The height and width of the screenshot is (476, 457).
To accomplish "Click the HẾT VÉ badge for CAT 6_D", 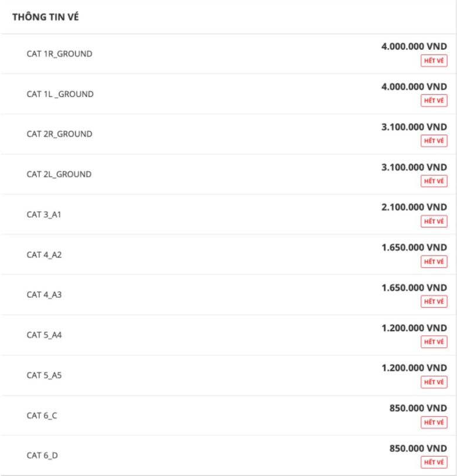I will point(434,462).
